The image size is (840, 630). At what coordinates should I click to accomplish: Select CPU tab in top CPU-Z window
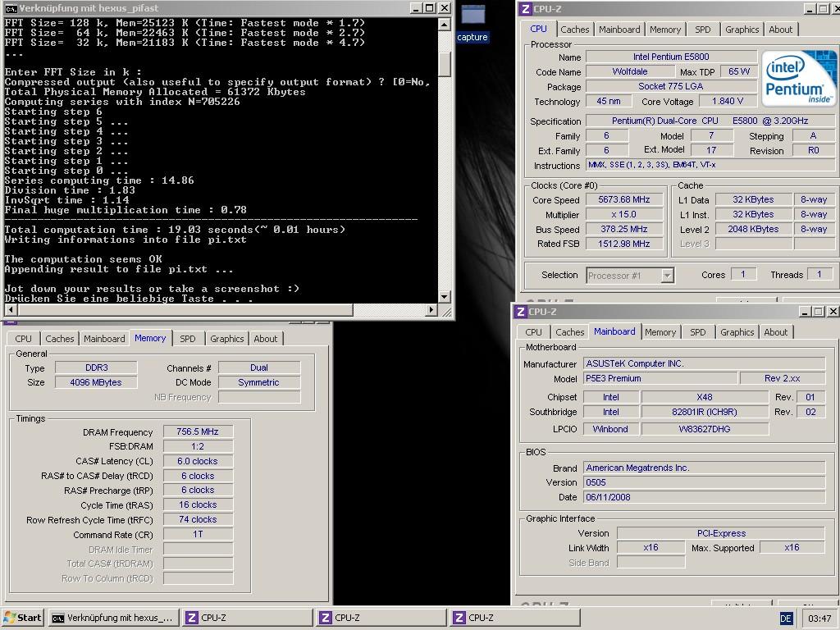tap(538, 29)
